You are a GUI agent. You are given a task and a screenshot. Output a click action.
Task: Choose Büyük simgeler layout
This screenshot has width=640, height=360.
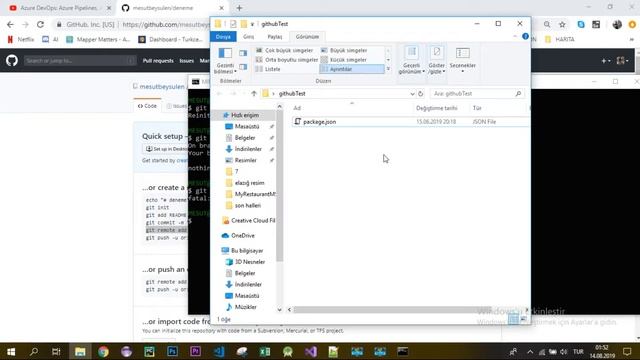344,50
